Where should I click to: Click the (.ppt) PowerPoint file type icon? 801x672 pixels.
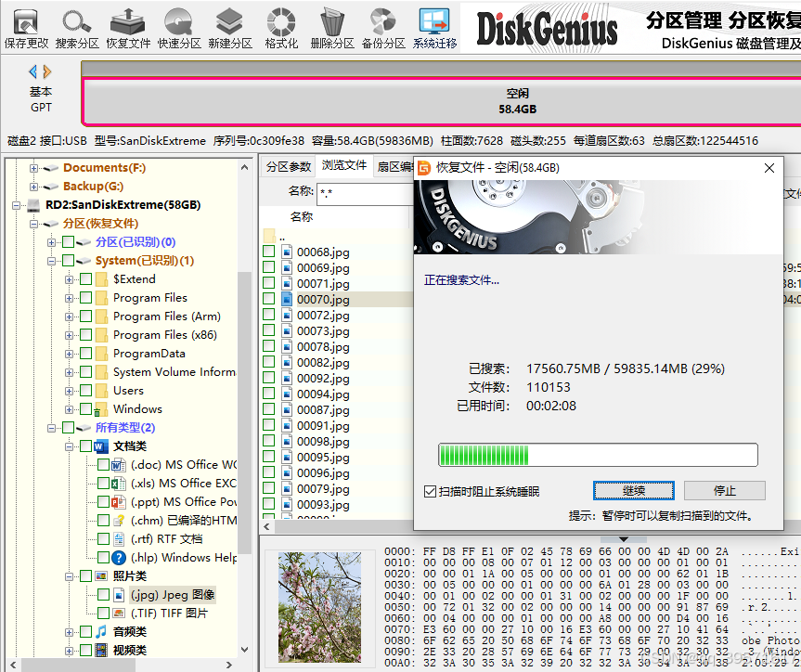119,502
